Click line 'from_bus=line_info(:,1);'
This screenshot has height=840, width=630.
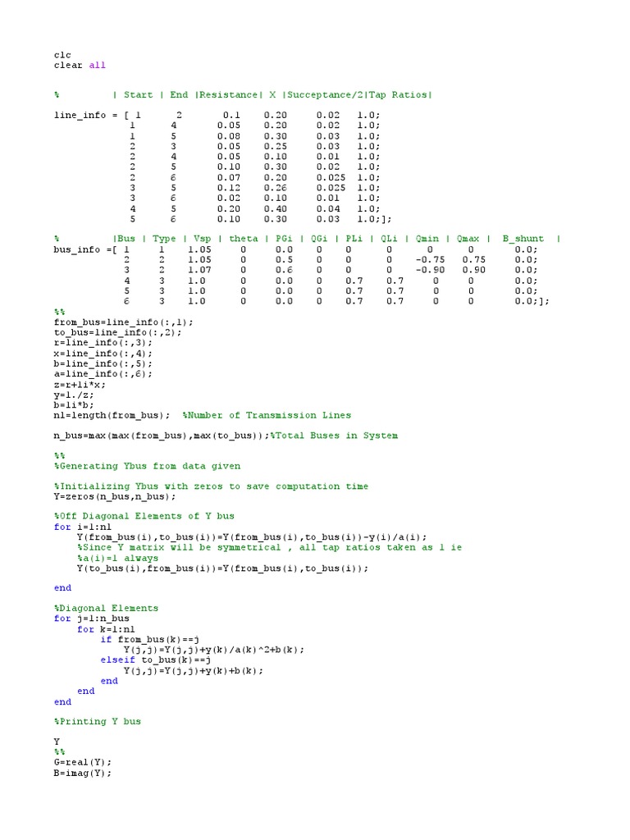pyautogui.click(x=123, y=322)
